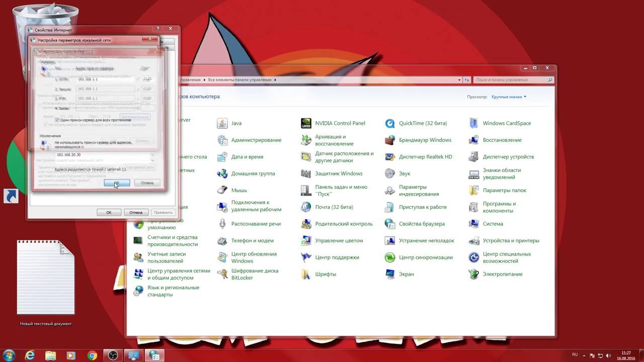This screenshot has width=644, height=362.
Task: Open Телефон и модем item
Action: 245,240
